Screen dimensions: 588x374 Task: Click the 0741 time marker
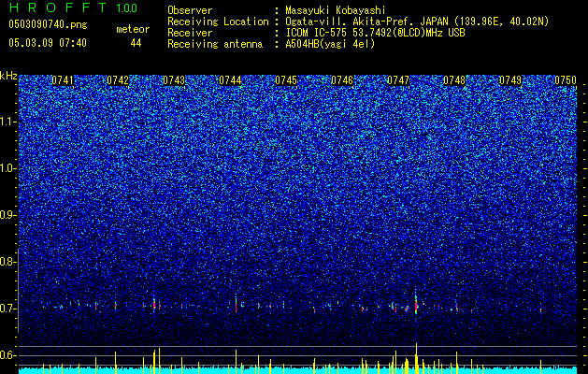[63, 80]
